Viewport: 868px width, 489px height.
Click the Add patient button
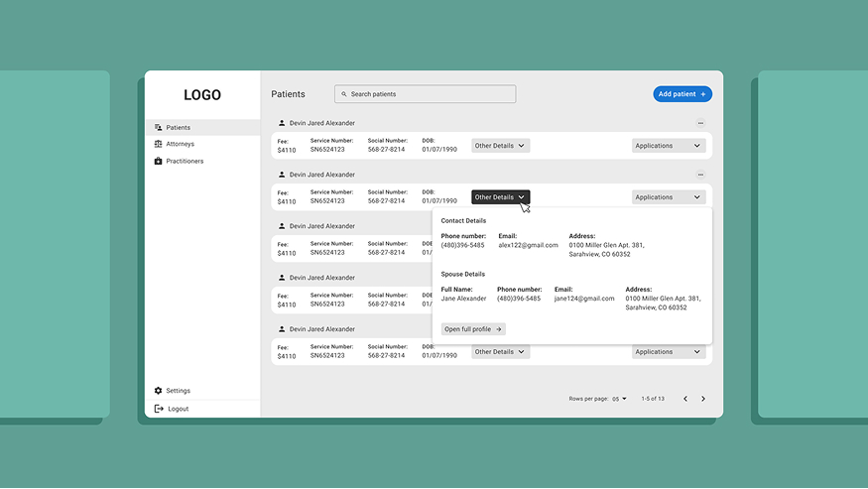(x=682, y=94)
